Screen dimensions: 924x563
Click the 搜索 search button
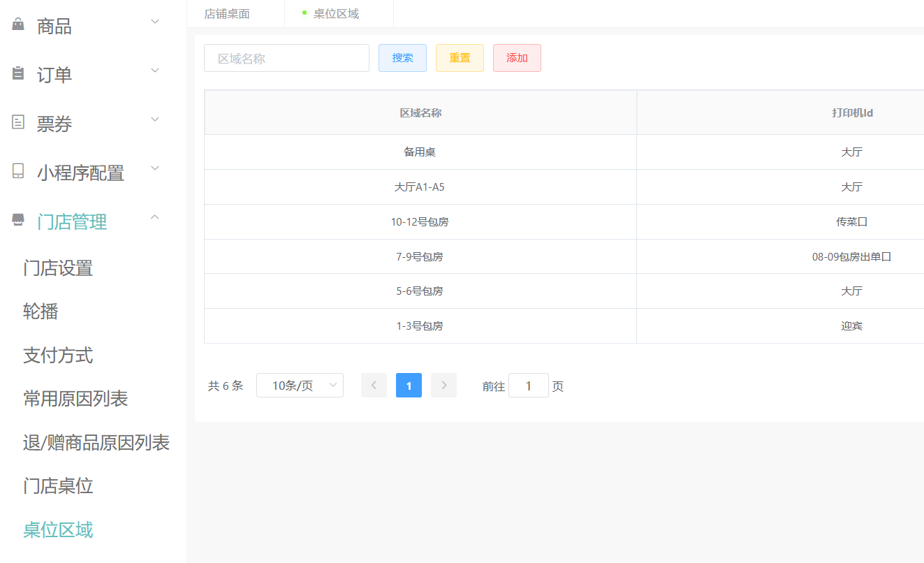click(402, 58)
